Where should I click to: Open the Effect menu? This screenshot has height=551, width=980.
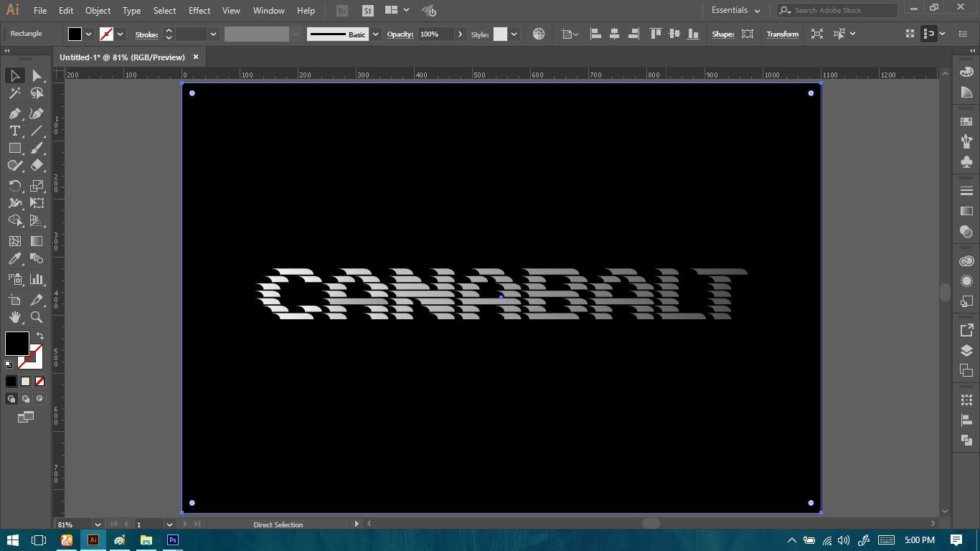point(199,11)
